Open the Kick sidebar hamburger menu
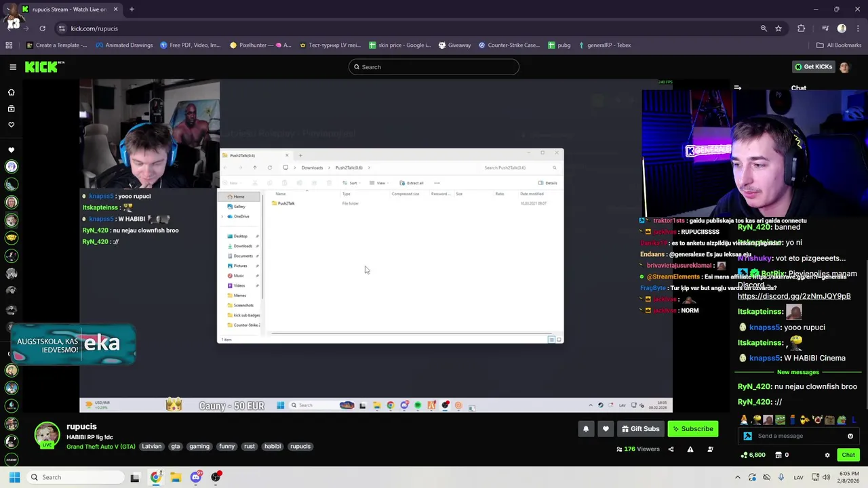 tap(13, 67)
